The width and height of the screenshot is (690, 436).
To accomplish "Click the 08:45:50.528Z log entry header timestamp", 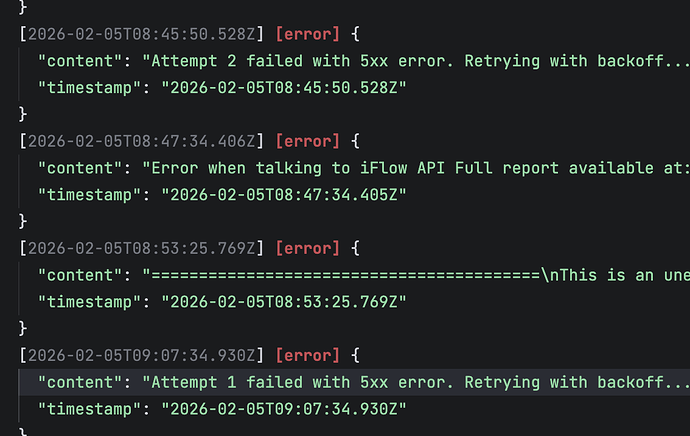I will (143, 34).
